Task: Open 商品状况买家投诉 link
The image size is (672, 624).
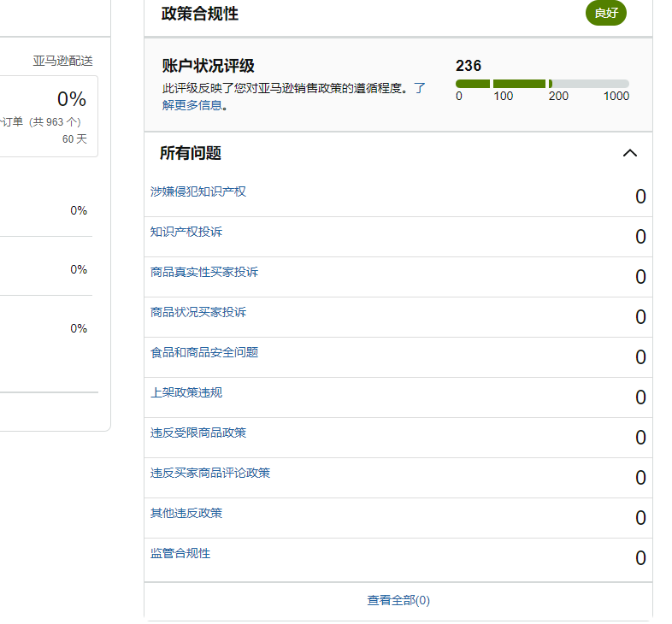Action: [198, 313]
